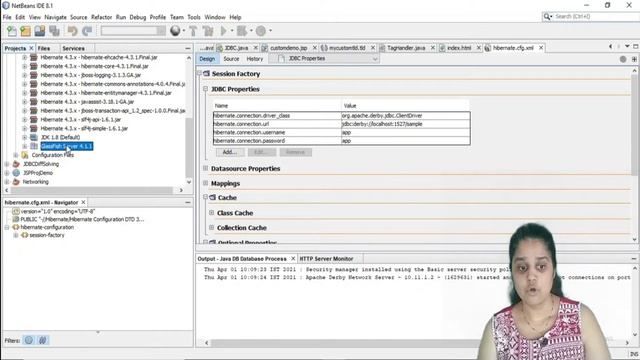This screenshot has height=360, width=640.
Task: Expand the Networking project node
Action: [7, 182]
